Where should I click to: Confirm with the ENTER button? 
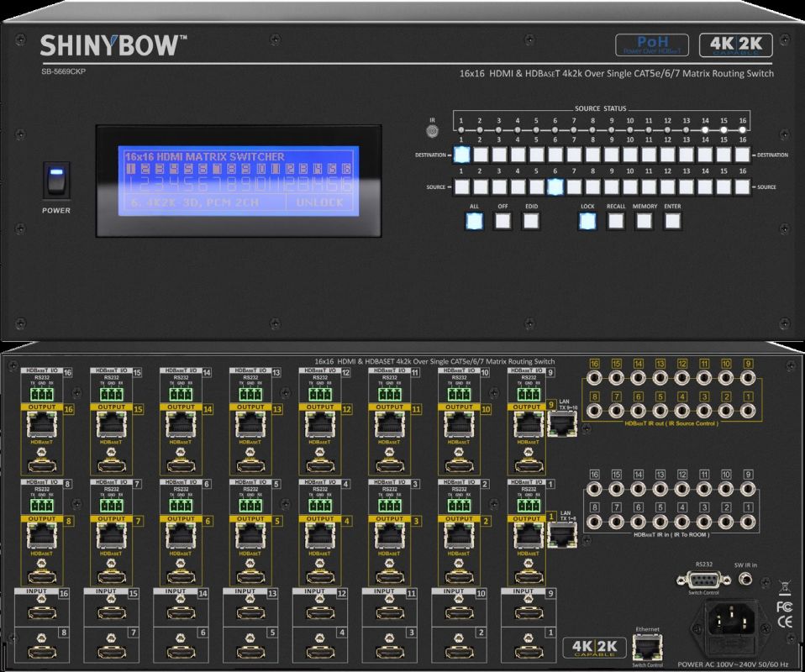[x=672, y=221]
